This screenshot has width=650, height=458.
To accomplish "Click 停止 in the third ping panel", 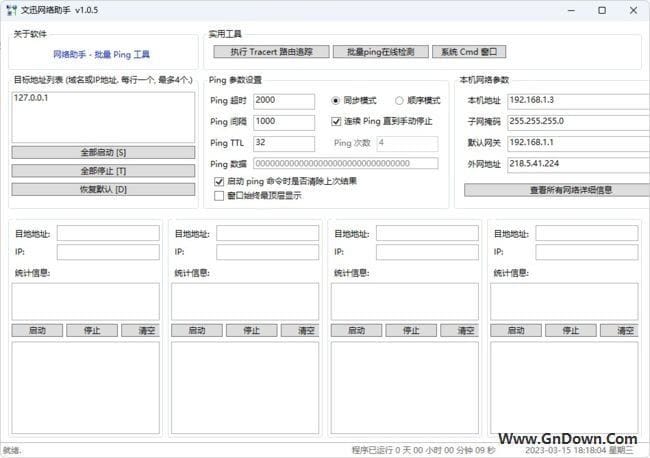I will click(x=411, y=330).
